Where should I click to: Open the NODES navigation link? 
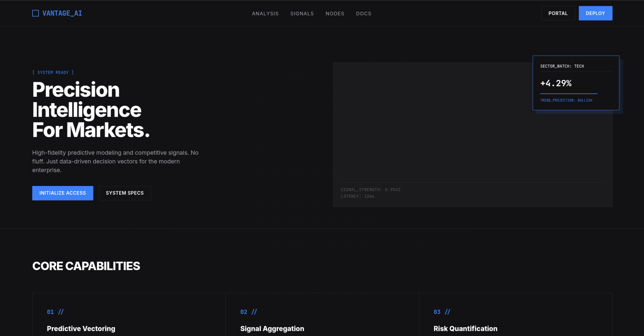[335, 14]
